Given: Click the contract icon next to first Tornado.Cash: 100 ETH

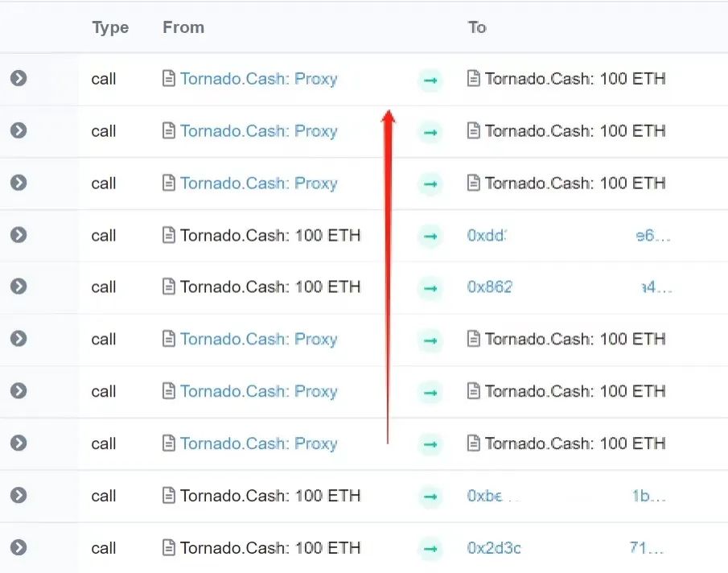Looking at the screenshot, I should click(x=475, y=79).
